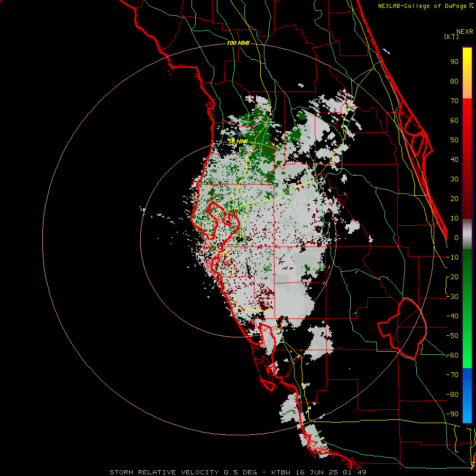Viewport: 476px width, 476px height.
Task: Select the -70 value on the scale
Action: pyautogui.click(x=452, y=375)
